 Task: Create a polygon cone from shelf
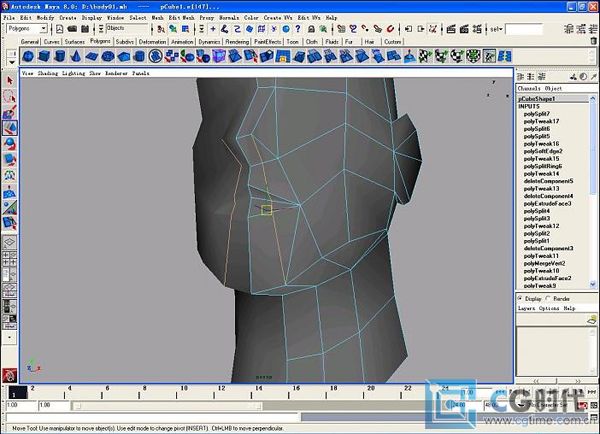click(76, 57)
